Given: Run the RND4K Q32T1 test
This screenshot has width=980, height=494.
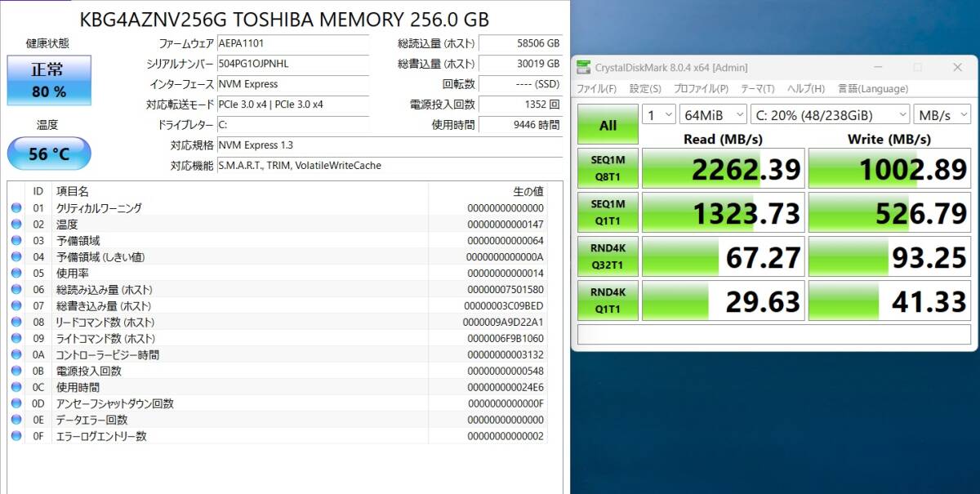Looking at the screenshot, I should 608,256.
